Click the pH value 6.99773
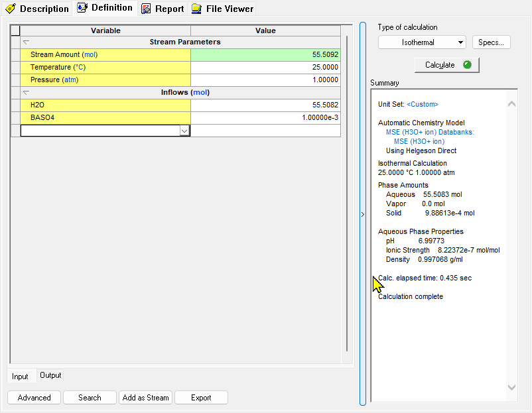532x413 pixels. coord(431,241)
